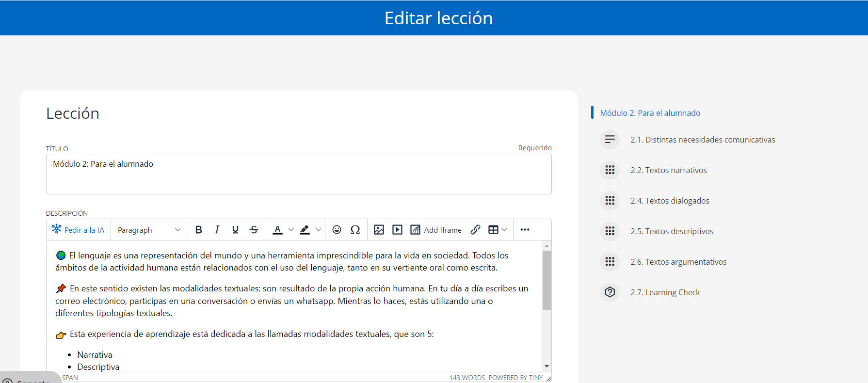Open lesson 2.6. Textos argumentativos
868x383 pixels.
[x=678, y=262]
